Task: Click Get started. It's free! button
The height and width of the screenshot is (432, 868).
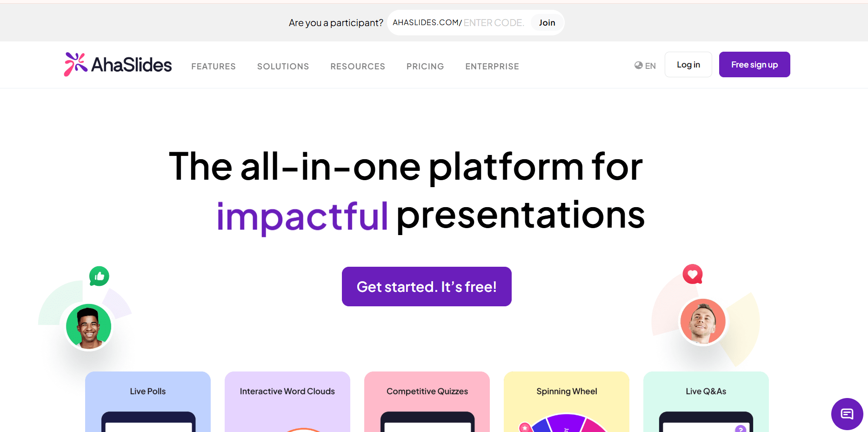Action: [427, 287]
